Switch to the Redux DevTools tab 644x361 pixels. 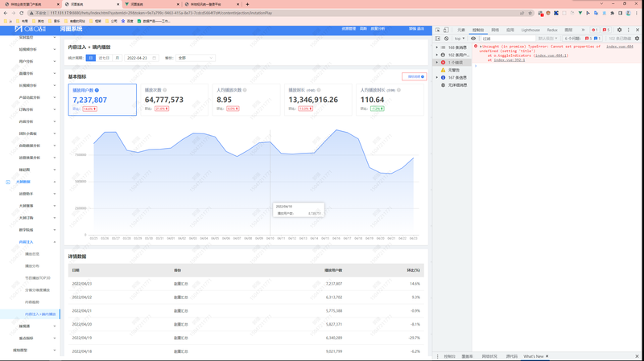(552, 30)
